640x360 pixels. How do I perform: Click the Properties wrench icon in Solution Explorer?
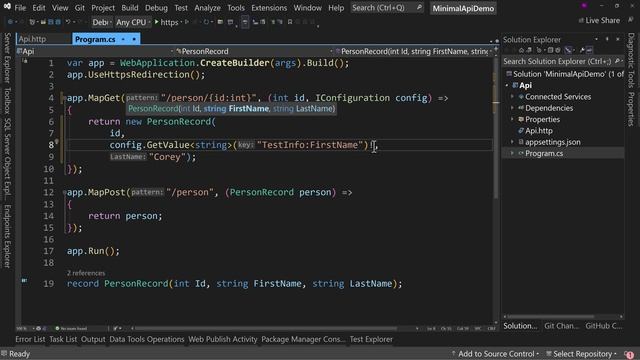[x=581, y=50]
